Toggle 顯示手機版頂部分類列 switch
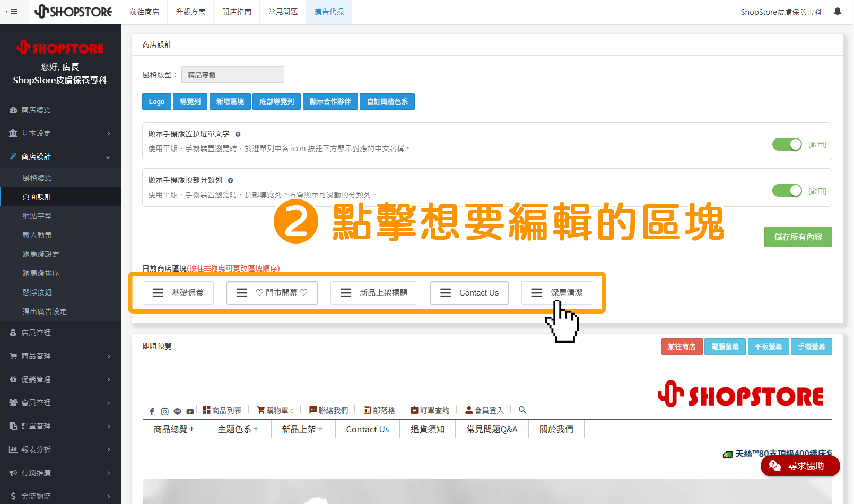854x504 pixels. [787, 190]
